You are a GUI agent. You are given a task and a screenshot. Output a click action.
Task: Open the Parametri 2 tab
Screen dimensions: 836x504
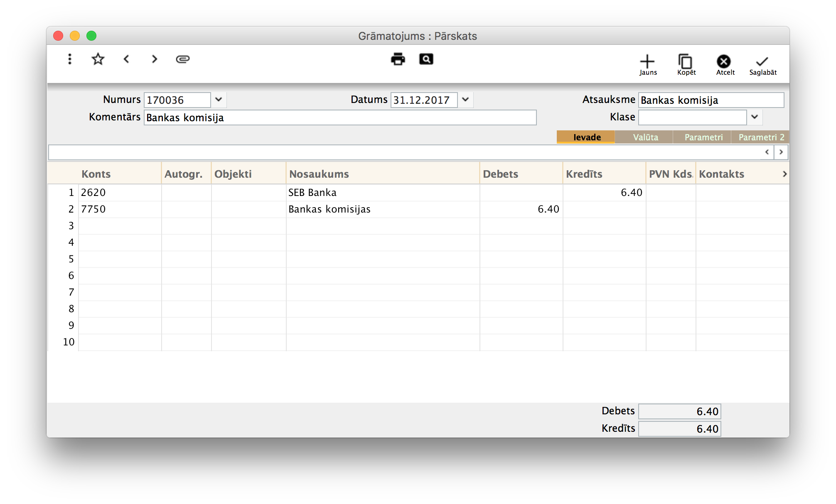pos(761,137)
